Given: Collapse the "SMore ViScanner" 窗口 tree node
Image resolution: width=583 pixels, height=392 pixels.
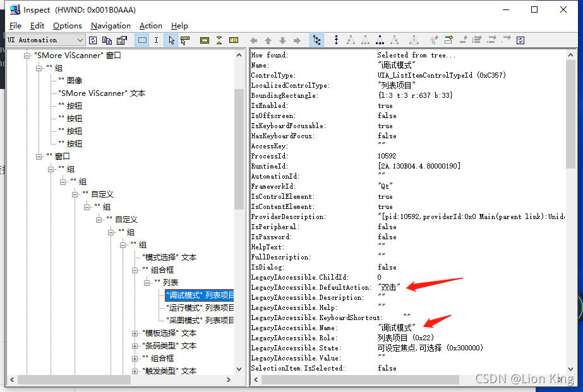Looking at the screenshot, I should pyautogui.click(x=27, y=56).
